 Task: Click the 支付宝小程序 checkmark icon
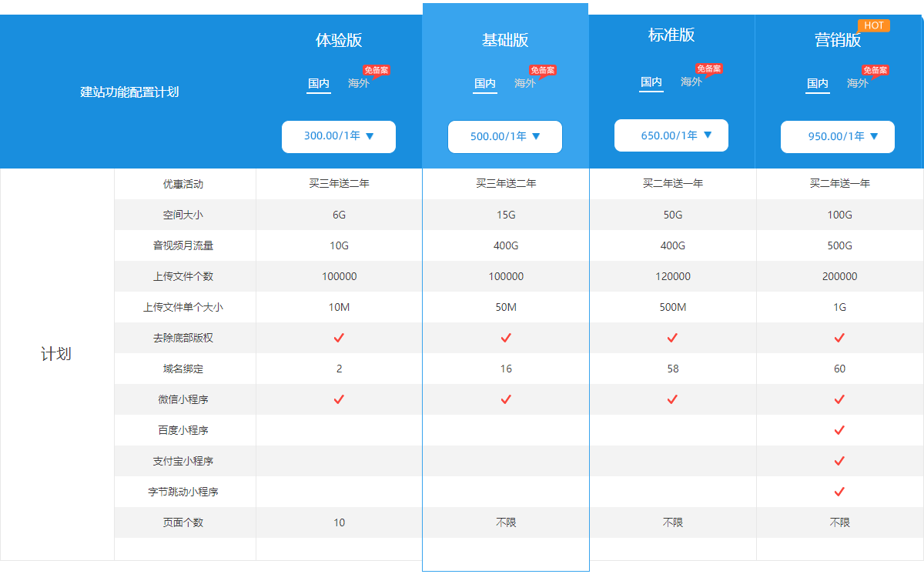pos(839,461)
